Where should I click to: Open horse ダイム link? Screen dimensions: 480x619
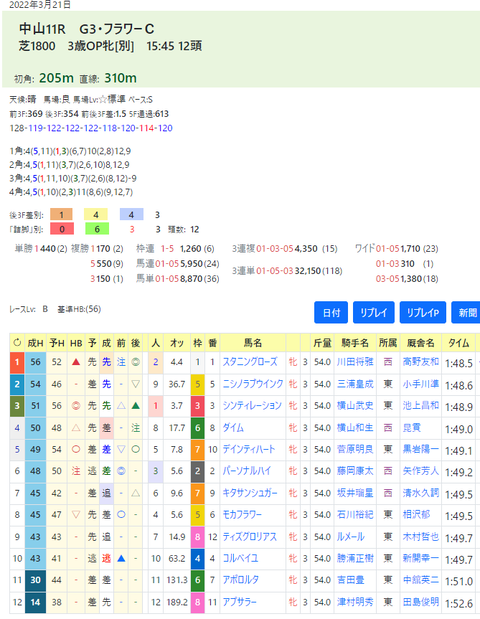(233, 428)
